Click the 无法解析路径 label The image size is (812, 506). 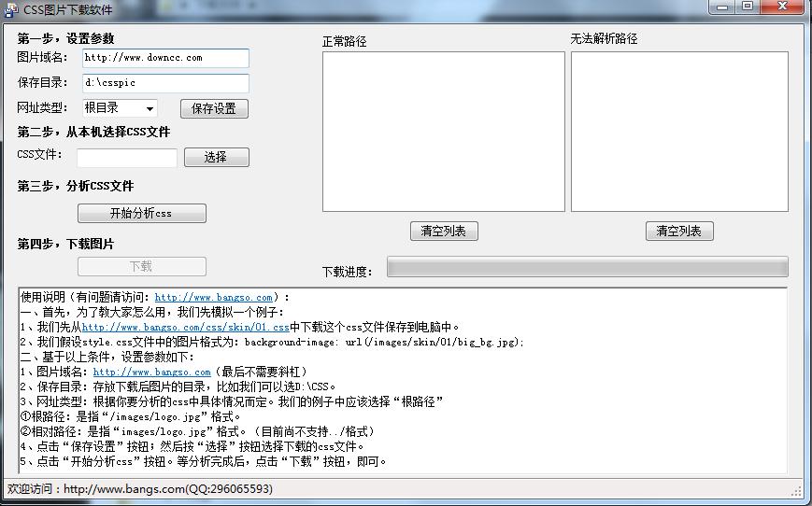coord(604,39)
